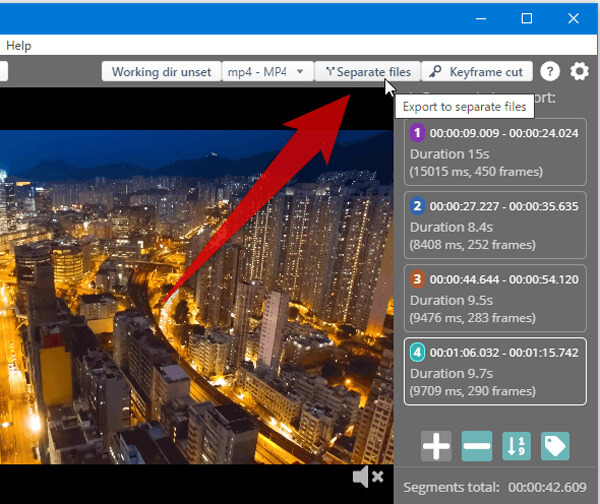Viewport: 600px width, 504px height.
Task: Toggle Keyframe cut mode
Action: 477,72
